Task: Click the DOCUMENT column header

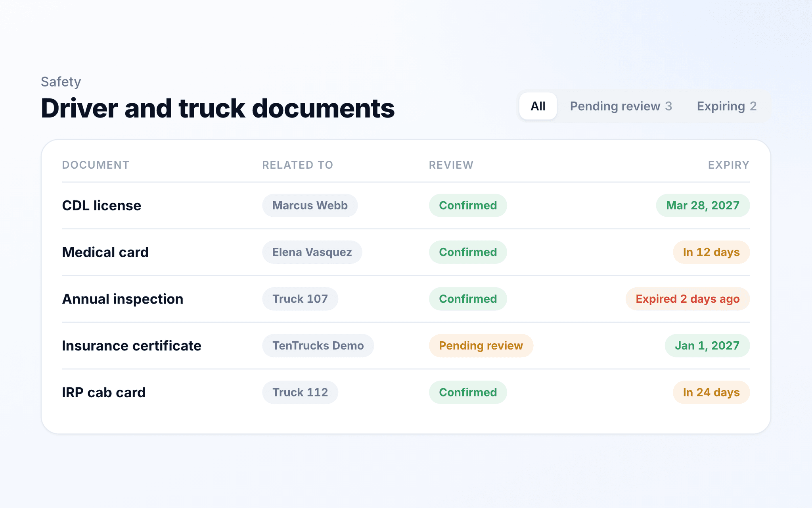Action: pos(96,165)
